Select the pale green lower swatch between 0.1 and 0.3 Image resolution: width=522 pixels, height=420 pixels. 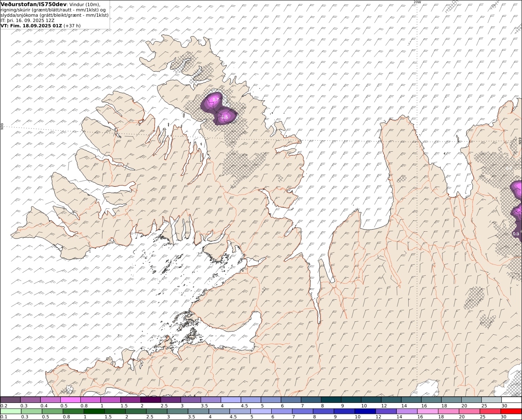click(11, 411)
